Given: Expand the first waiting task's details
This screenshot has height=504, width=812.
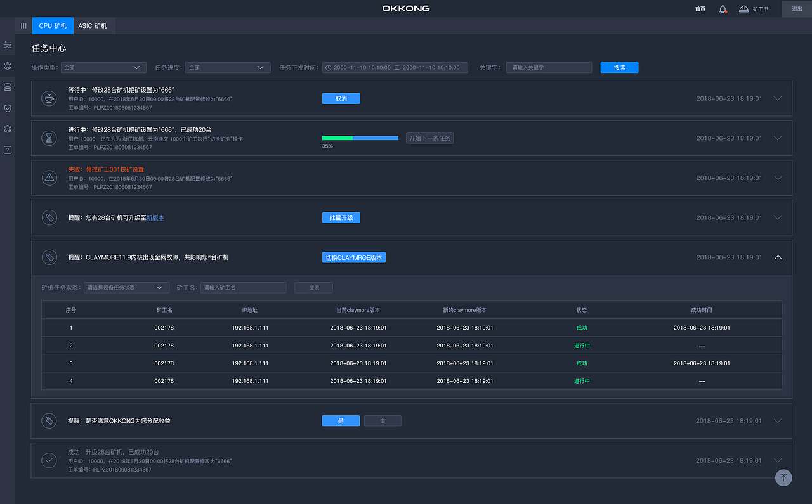Looking at the screenshot, I should (778, 98).
